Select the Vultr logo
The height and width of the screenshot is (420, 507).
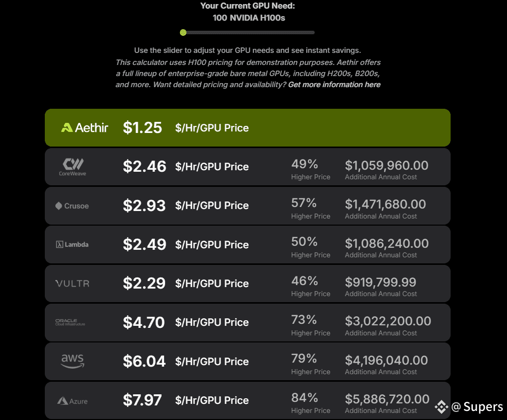[73, 284]
